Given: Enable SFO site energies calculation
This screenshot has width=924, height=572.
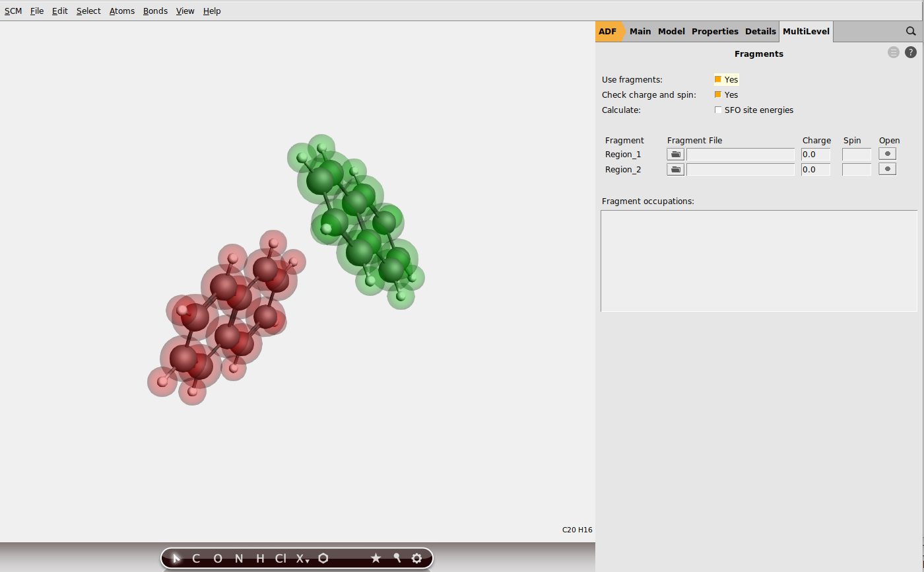Looking at the screenshot, I should 718,110.
